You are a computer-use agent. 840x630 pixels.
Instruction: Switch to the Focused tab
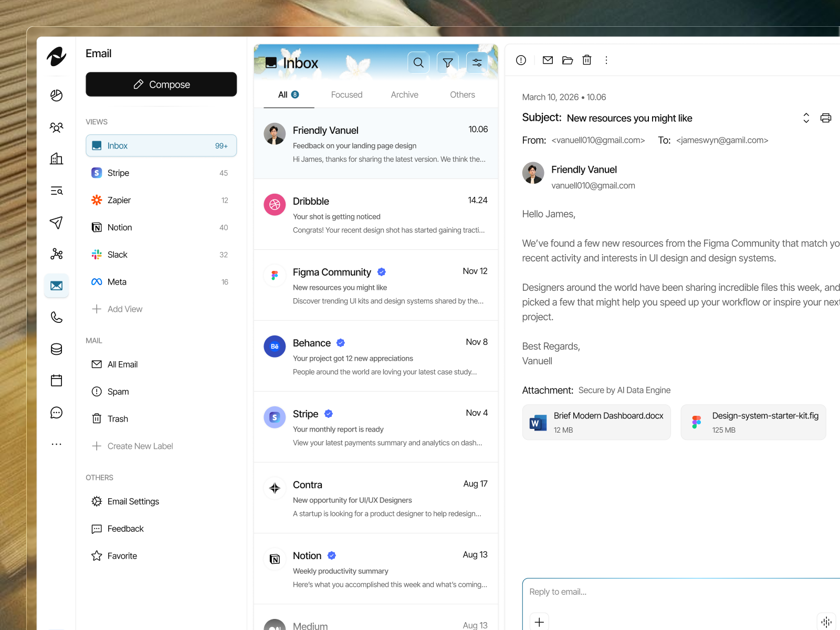346,94
